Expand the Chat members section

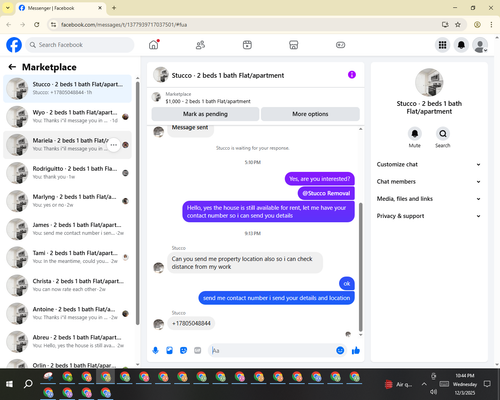[x=429, y=182]
